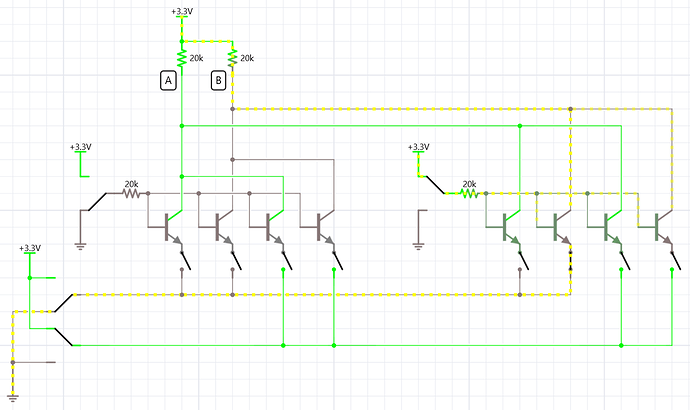This screenshot has width=690, height=410.
Task: Flip the upper pole of the bottom-left double switch
Action: point(64,303)
